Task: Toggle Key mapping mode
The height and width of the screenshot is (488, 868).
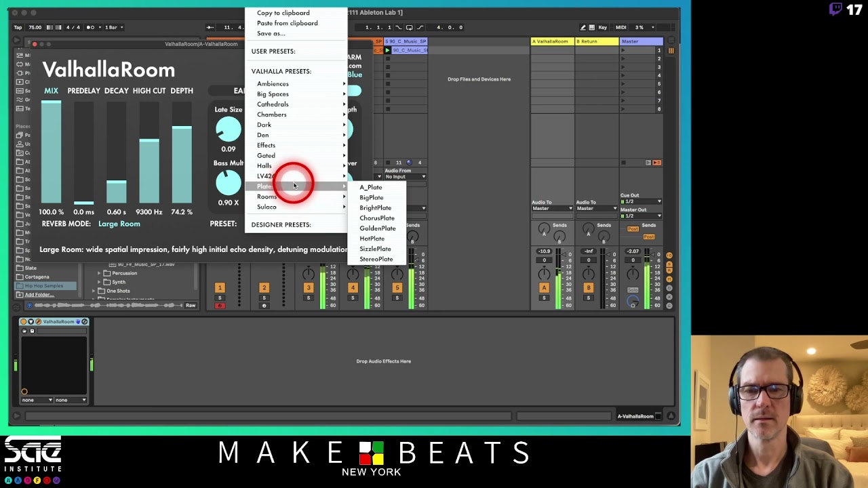Action: click(x=602, y=27)
